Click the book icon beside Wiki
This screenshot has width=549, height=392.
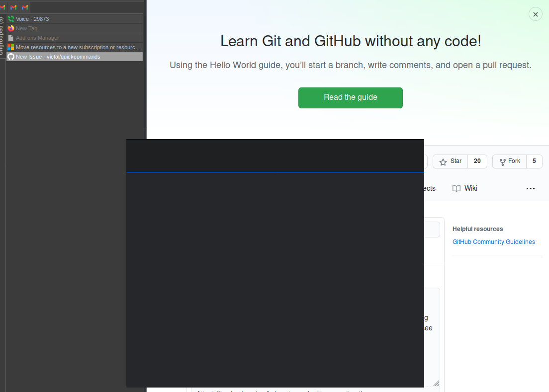point(456,188)
